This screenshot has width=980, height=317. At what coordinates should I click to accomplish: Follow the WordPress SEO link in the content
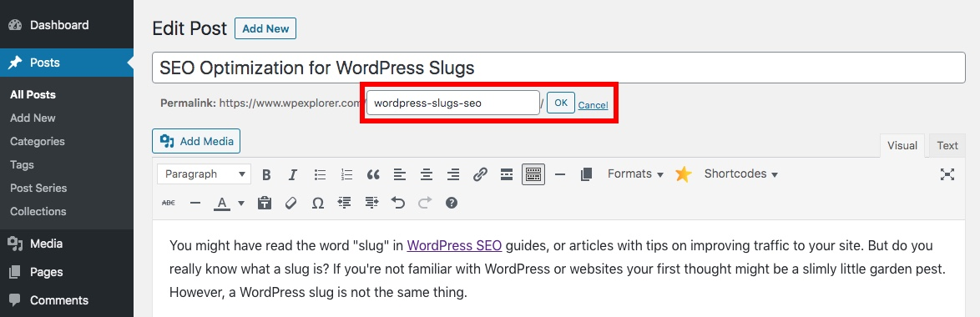pyautogui.click(x=454, y=245)
